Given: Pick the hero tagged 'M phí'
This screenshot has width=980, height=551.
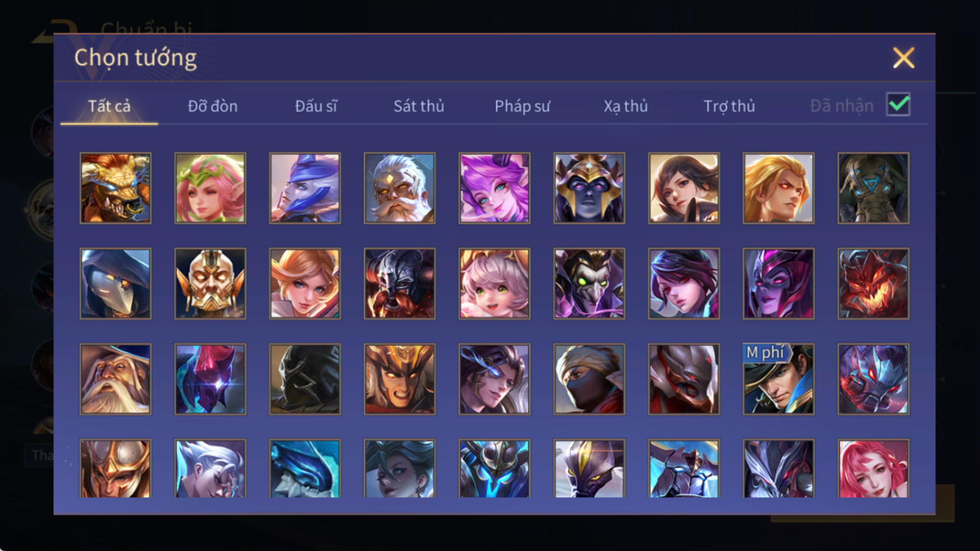Looking at the screenshot, I should (x=778, y=379).
